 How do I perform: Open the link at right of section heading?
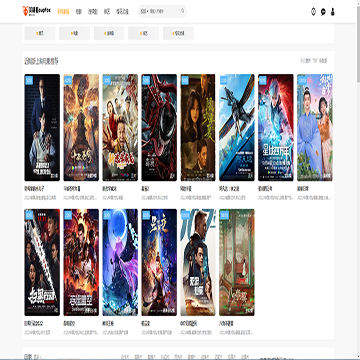pyautogui.click(x=314, y=61)
